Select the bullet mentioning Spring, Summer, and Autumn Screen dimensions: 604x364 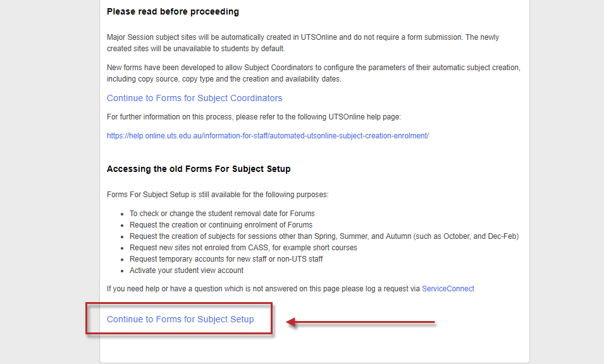click(x=324, y=236)
